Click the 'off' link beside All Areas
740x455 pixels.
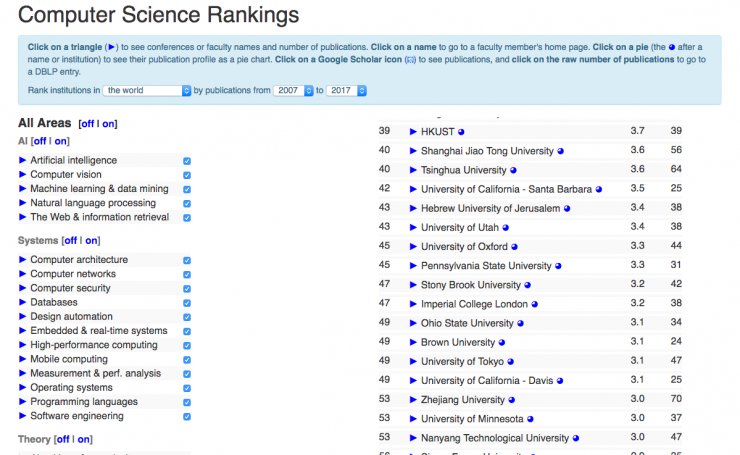(x=85, y=124)
